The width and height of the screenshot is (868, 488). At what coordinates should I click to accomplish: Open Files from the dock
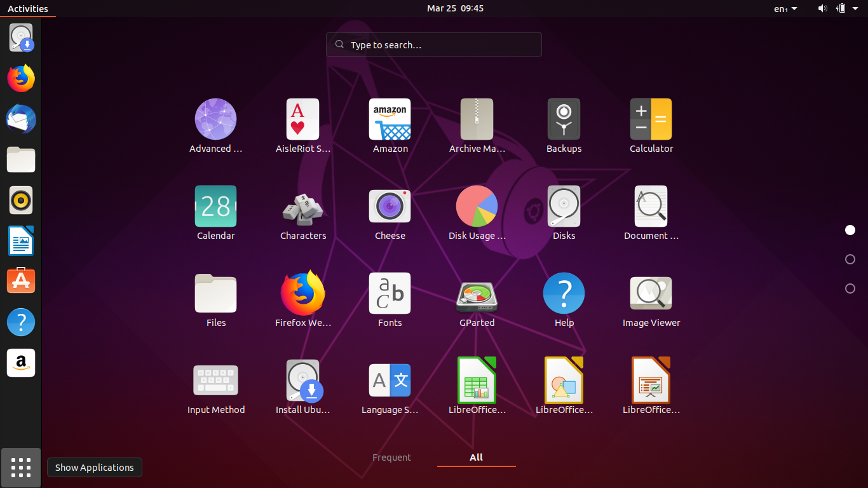pyautogui.click(x=21, y=159)
